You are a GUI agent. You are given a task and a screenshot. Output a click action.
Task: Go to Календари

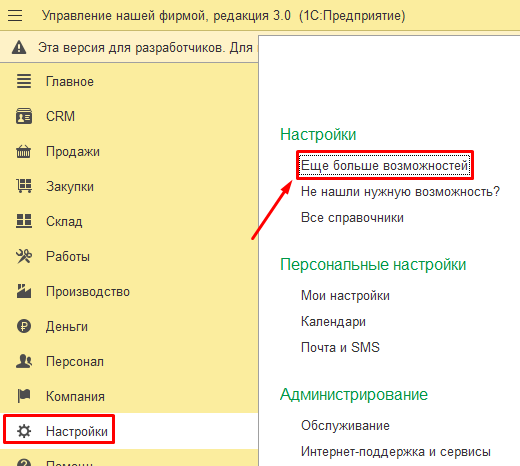pyautogui.click(x=333, y=322)
